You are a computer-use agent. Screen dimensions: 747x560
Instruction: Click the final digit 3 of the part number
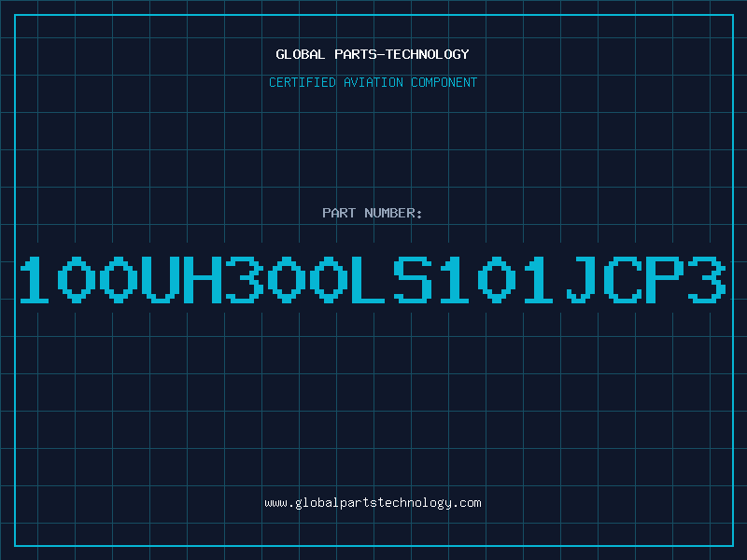(707, 279)
